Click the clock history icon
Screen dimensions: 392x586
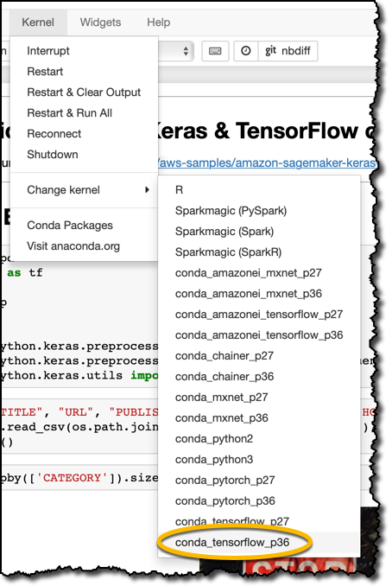tap(246, 51)
